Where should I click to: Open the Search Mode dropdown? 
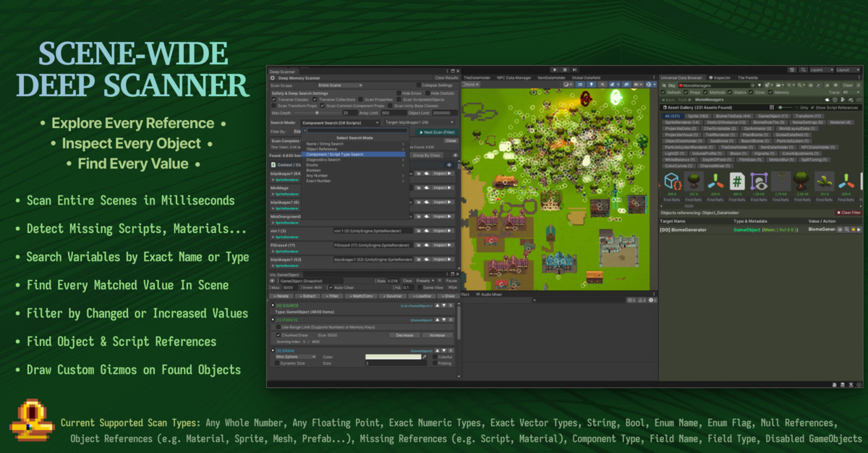click(x=341, y=123)
